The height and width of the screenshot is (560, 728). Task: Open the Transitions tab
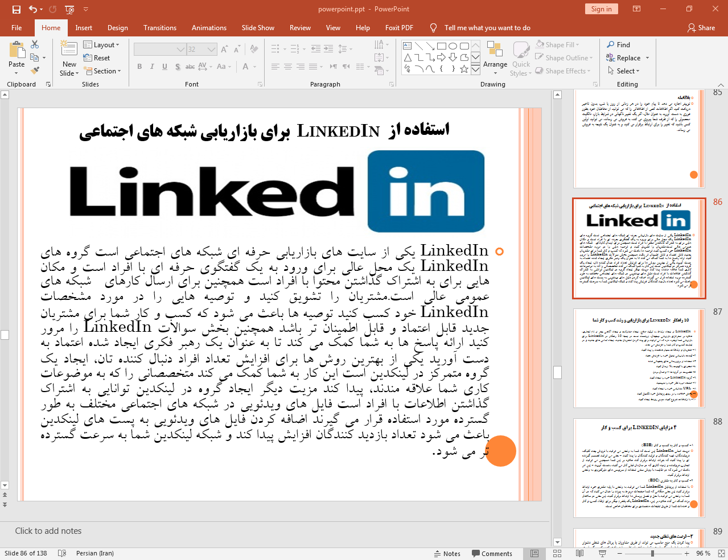[x=160, y=27]
